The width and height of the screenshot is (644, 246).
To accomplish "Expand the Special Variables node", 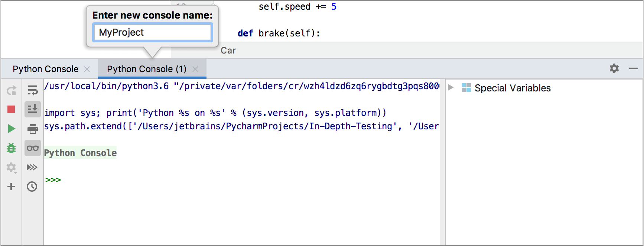I will click(451, 88).
